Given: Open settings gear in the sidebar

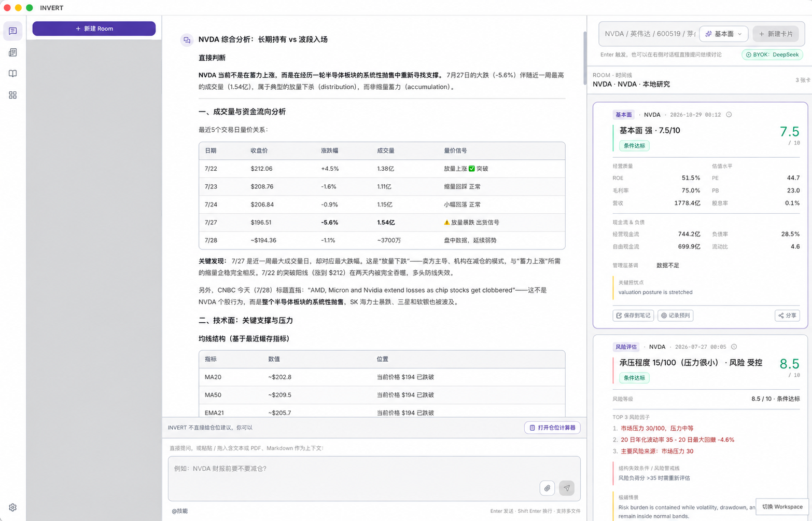Looking at the screenshot, I should click(13, 508).
